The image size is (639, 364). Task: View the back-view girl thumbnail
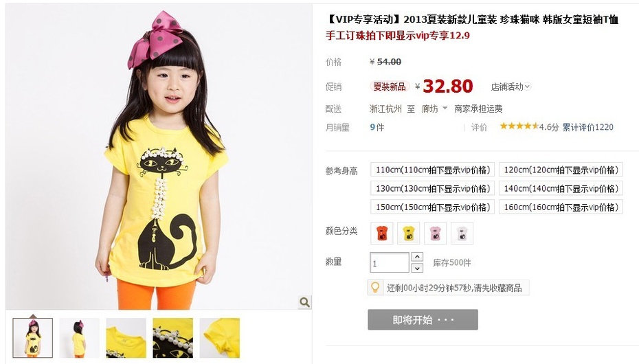(x=80, y=338)
